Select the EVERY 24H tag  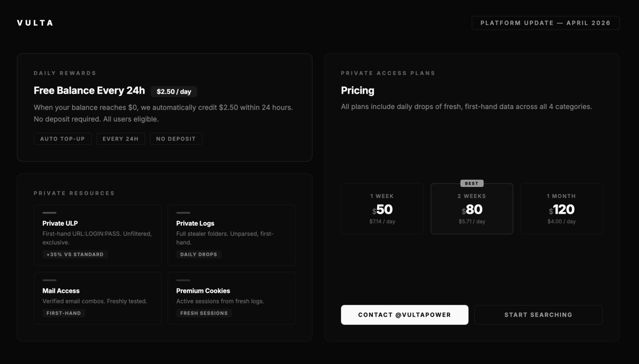point(121,139)
